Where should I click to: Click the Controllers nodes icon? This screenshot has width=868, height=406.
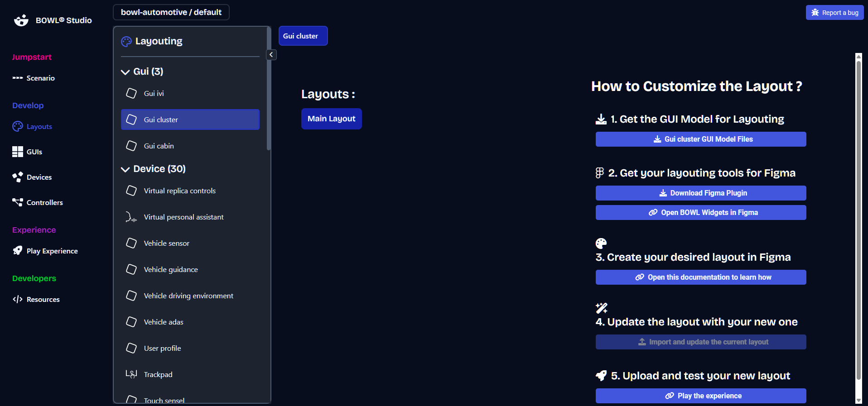18,203
